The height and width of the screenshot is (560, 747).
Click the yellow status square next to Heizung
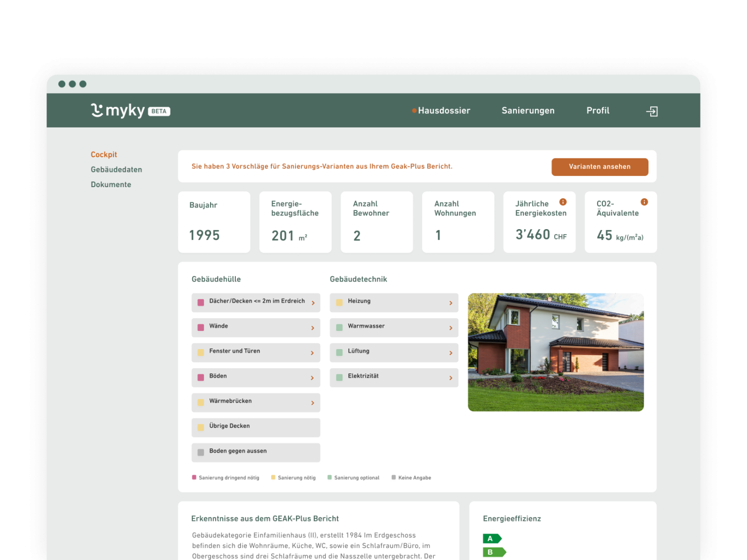(x=339, y=302)
